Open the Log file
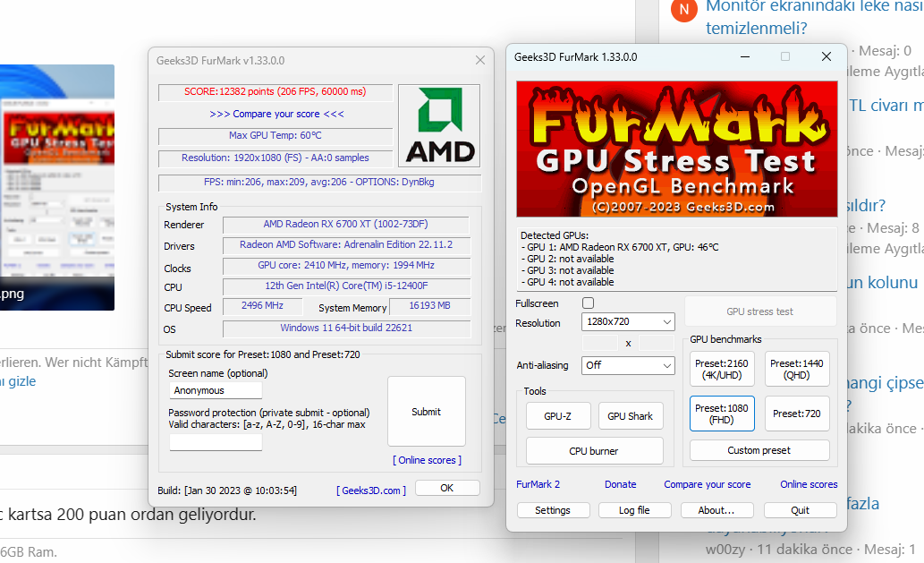The image size is (924, 563). (634, 510)
